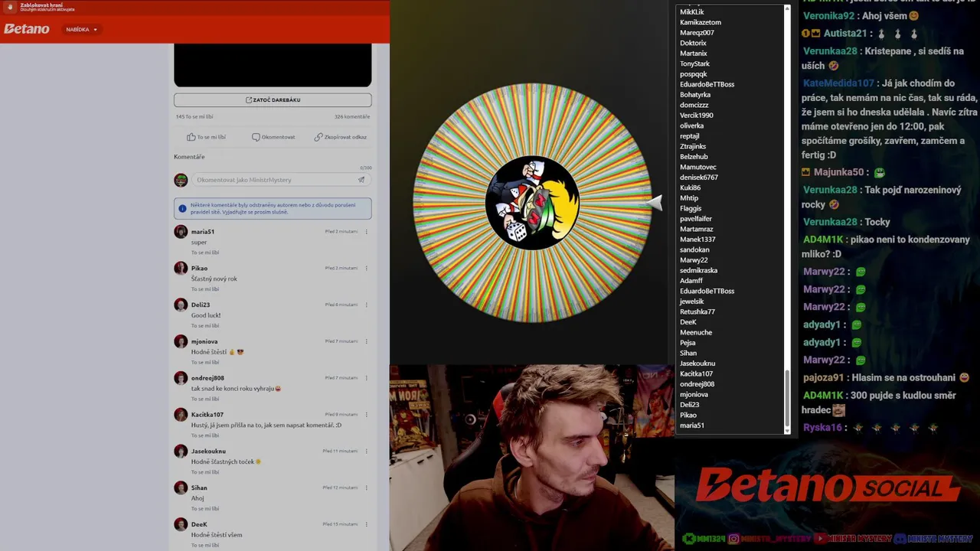Click chat username KateMedida107
Viewport: 980px width, 551px height.
tap(838, 83)
